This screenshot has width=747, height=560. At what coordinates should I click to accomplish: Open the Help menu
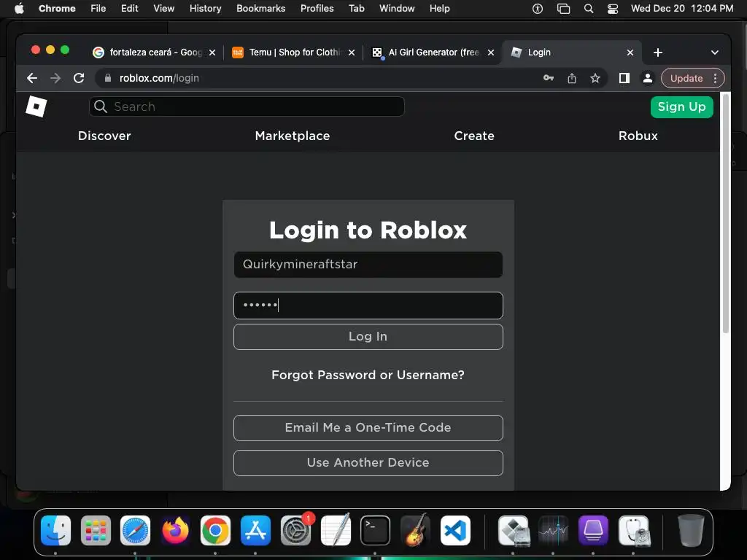(439, 9)
